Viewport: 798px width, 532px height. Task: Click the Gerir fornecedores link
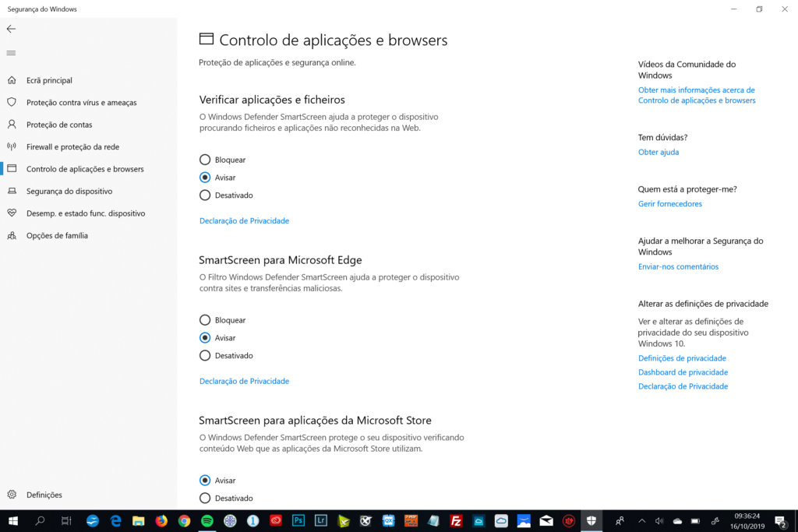(669, 204)
